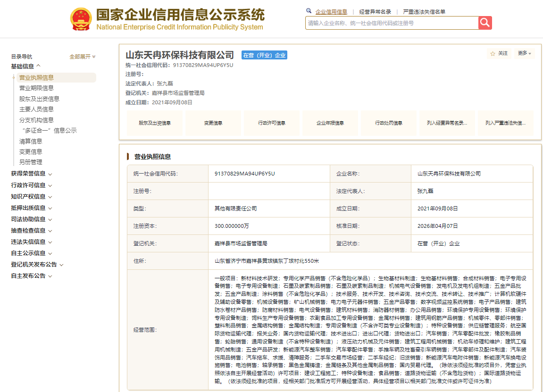The width and height of the screenshot is (543, 392).
Task: Select 营业执照信息 in sidebar navigation
Action: coord(56,77)
